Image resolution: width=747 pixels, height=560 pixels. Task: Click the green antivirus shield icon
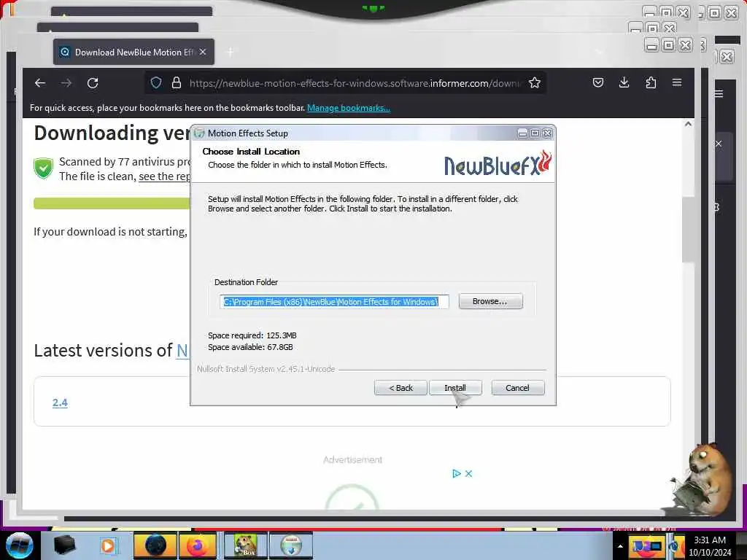pos(43,168)
